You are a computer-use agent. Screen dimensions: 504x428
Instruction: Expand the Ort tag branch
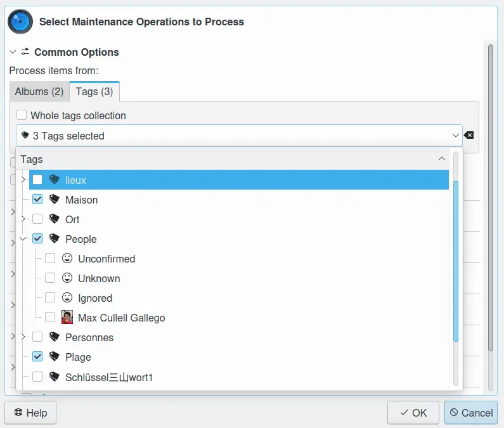(x=23, y=219)
